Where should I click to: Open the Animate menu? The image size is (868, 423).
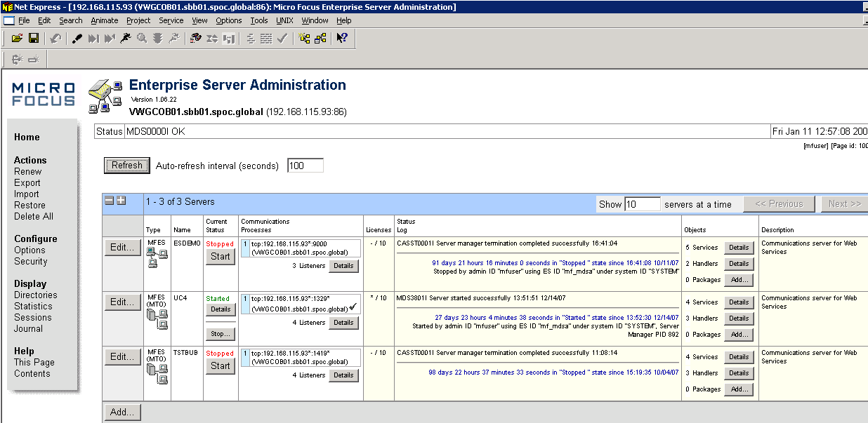tap(105, 20)
